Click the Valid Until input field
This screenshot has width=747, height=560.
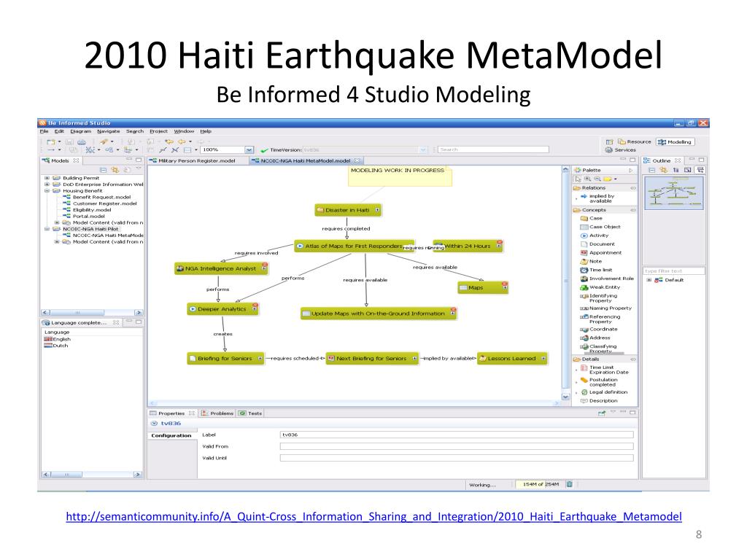coord(457,458)
